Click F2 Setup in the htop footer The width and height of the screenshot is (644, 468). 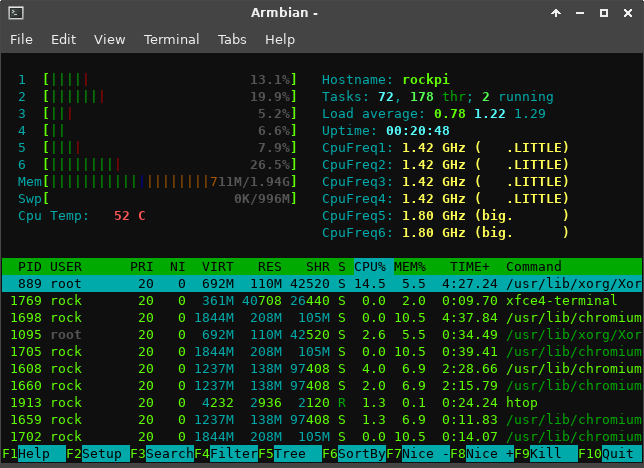click(x=98, y=454)
